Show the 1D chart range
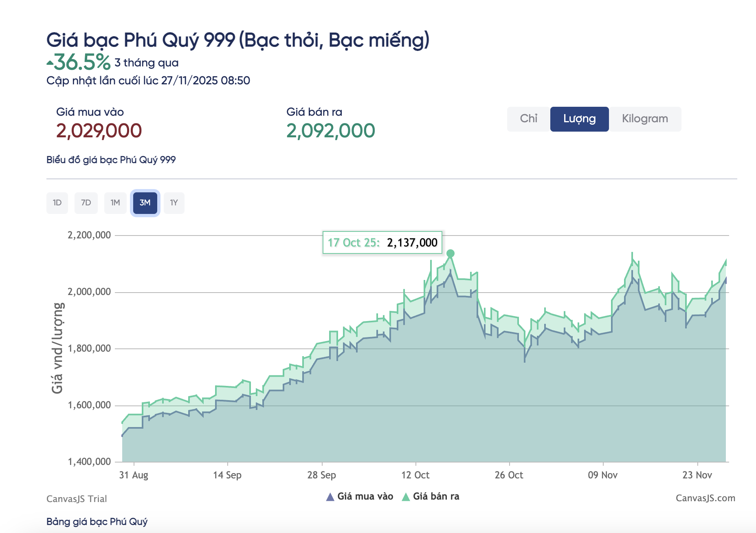This screenshot has height=533, width=756. pyautogui.click(x=57, y=203)
